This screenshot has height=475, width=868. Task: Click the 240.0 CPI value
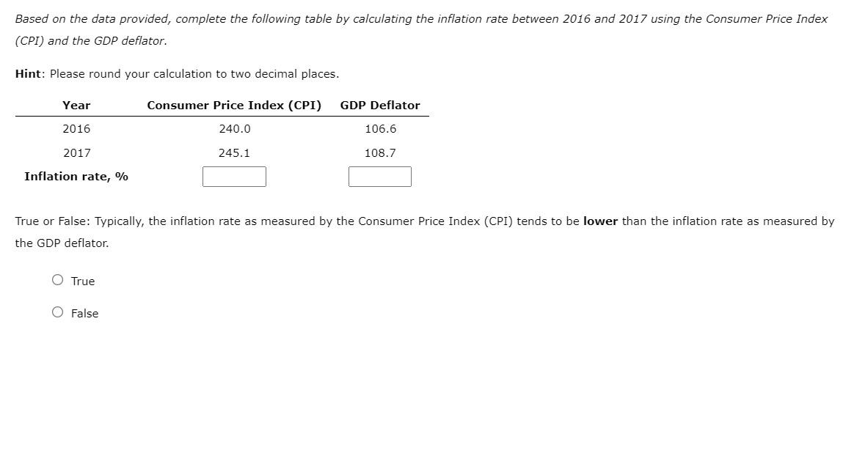pos(234,128)
